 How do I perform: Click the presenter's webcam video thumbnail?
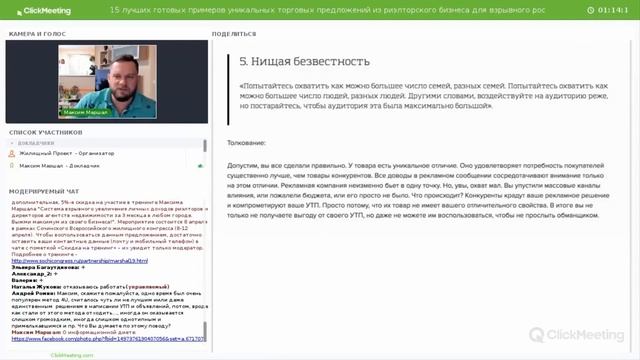pyautogui.click(x=107, y=82)
